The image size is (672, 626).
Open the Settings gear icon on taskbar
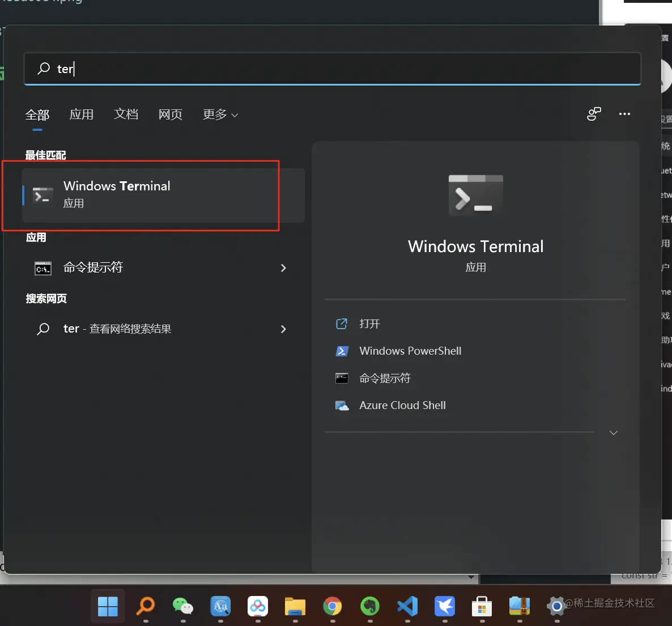coord(557,606)
